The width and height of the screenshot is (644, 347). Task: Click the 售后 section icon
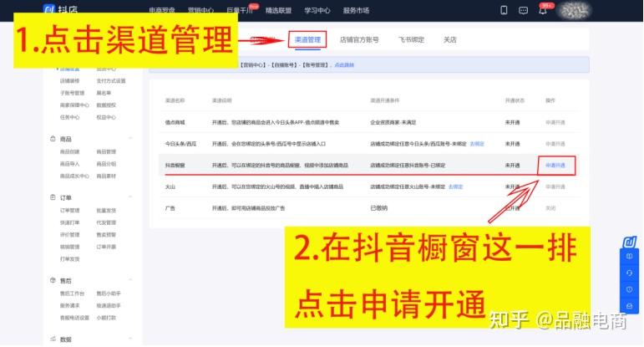[x=53, y=280]
